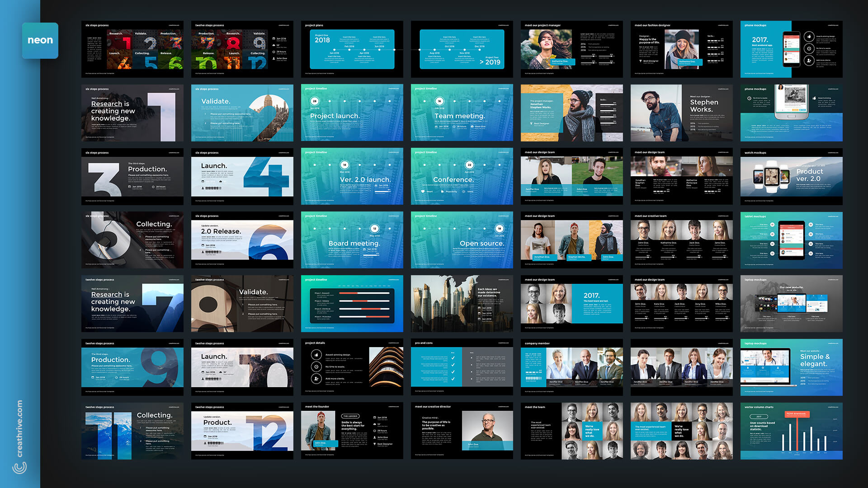Select the clock icon next to No time to waste

tap(316, 367)
